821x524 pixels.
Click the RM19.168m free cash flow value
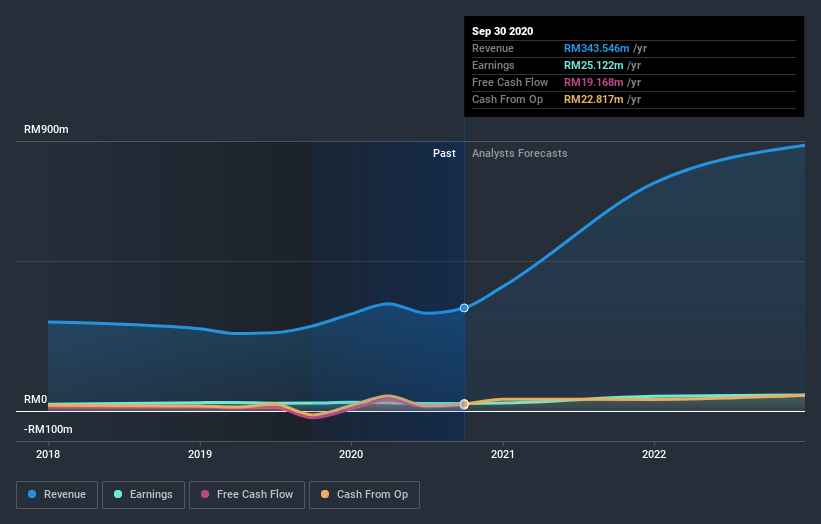point(593,82)
